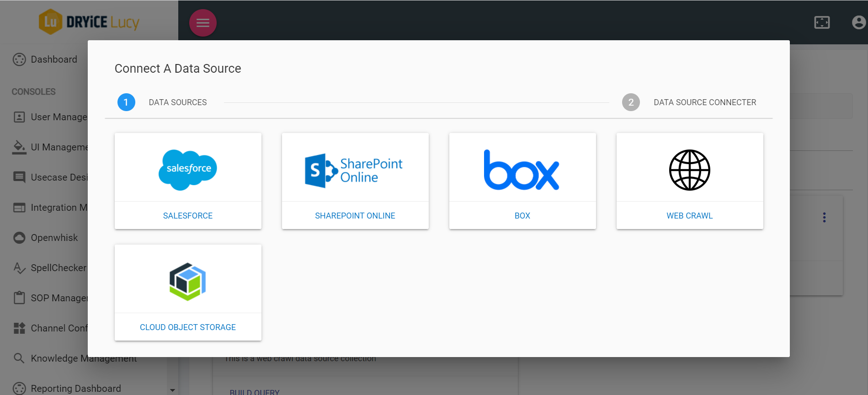This screenshot has height=395, width=868.
Task: Open Reporting Dashboard sidebar item
Action: (76, 389)
